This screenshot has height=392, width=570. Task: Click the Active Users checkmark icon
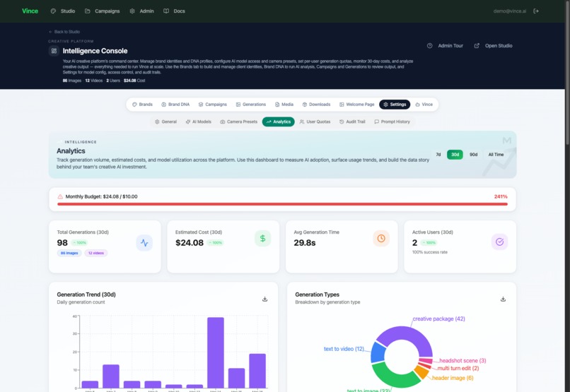499,242
